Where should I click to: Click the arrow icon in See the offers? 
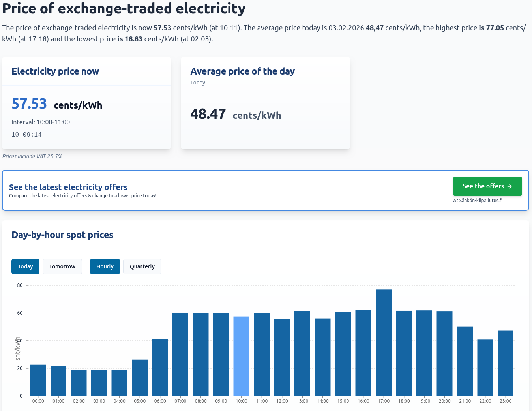coord(510,186)
